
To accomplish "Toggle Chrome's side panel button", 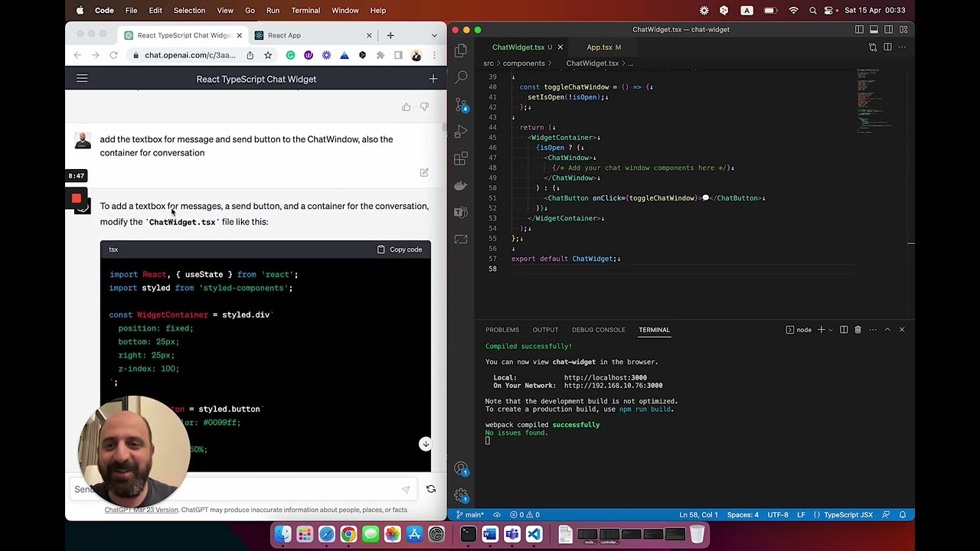I will pyautogui.click(x=398, y=55).
